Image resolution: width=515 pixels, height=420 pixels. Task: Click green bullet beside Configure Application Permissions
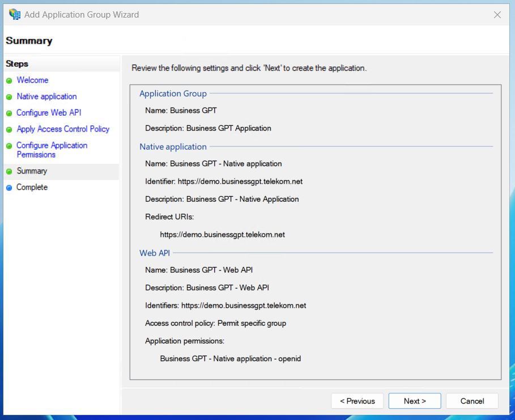click(x=9, y=146)
